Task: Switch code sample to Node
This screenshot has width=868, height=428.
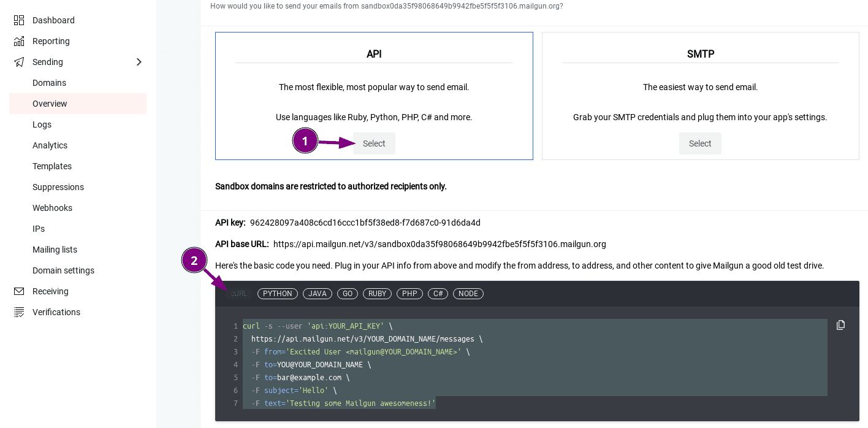Action: pyautogui.click(x=468, y=294)
